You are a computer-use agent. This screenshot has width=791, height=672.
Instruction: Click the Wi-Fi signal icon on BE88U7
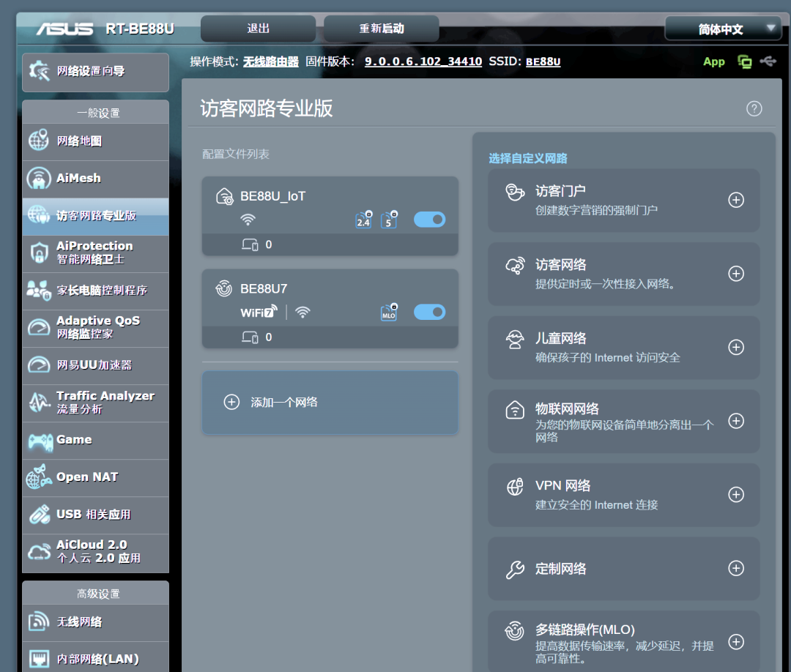(302, 313)
